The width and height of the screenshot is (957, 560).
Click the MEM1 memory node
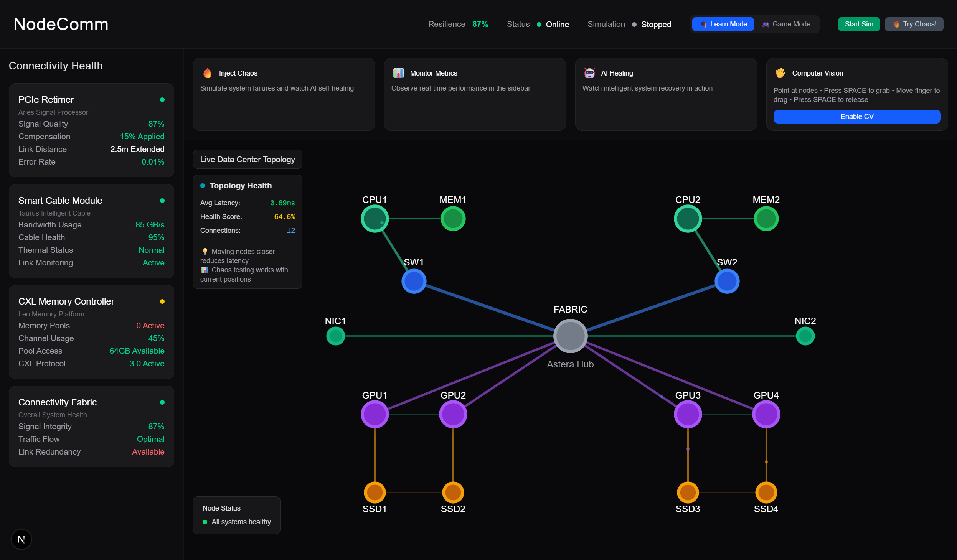click(453, 219)
